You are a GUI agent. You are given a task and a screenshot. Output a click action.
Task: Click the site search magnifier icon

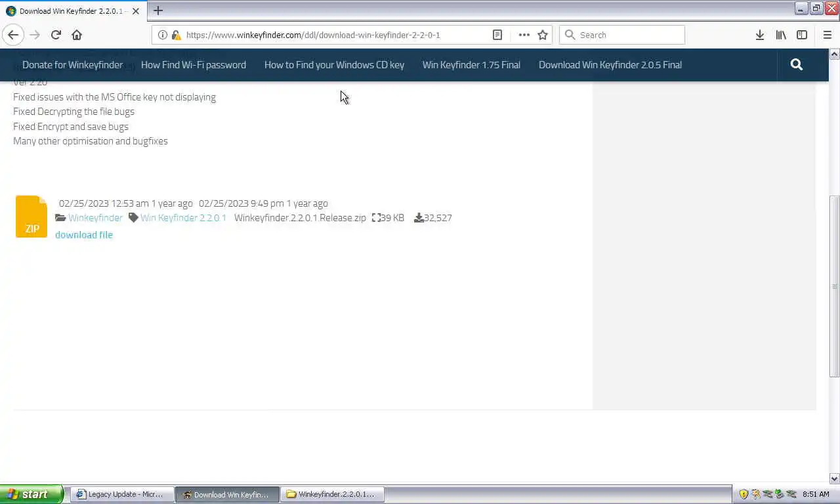click(797, 64)
